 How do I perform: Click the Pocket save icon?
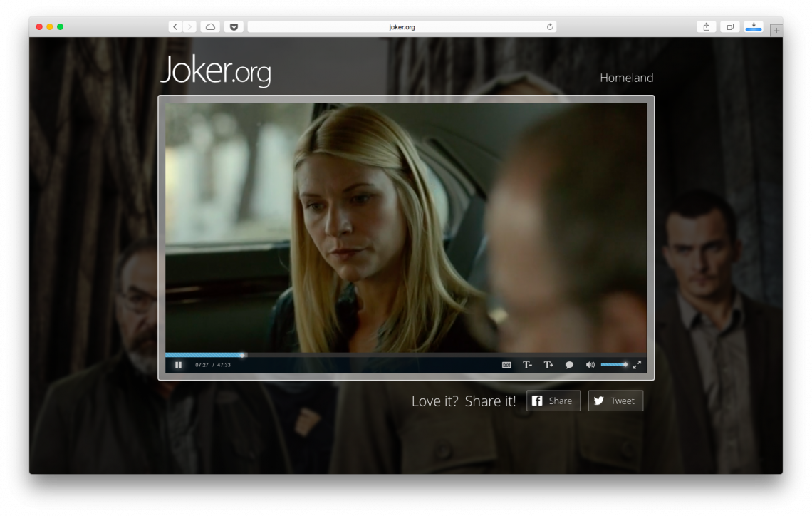click(234, 27)
